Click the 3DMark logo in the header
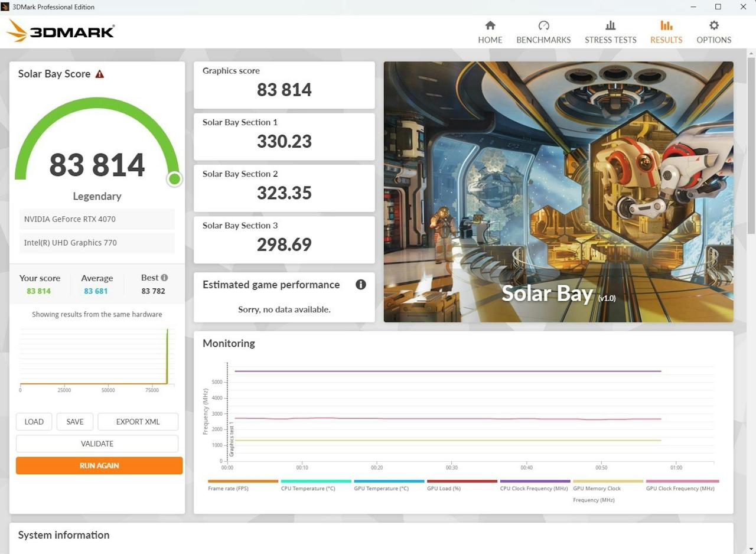756x554 pixels. 61,31
